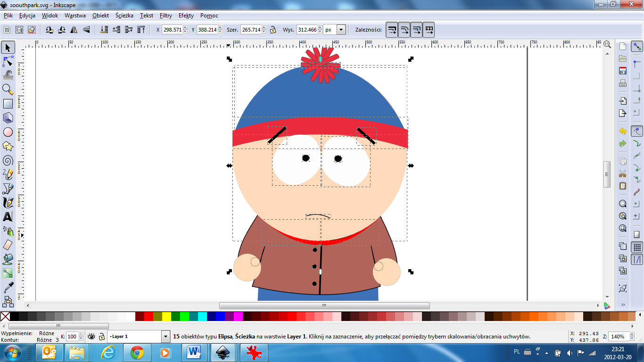Rotate selection 90 degrees clockwise

pos(61,30)
